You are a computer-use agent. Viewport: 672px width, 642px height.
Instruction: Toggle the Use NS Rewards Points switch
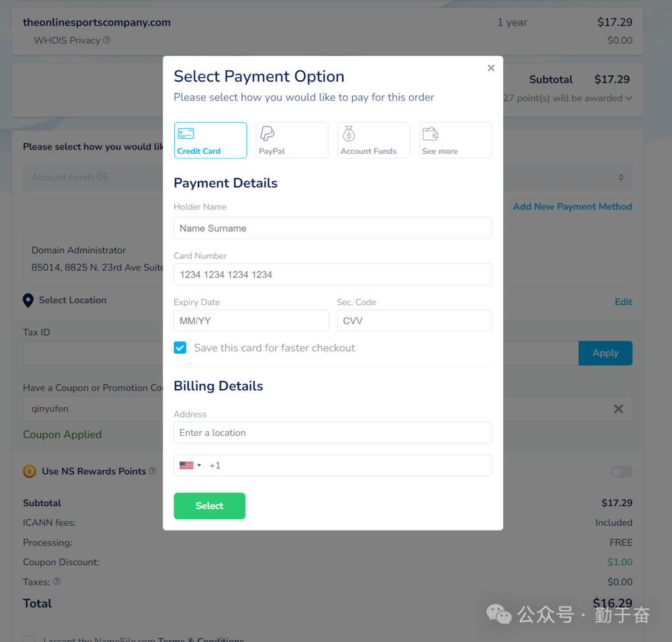click(x=621, y=472)
